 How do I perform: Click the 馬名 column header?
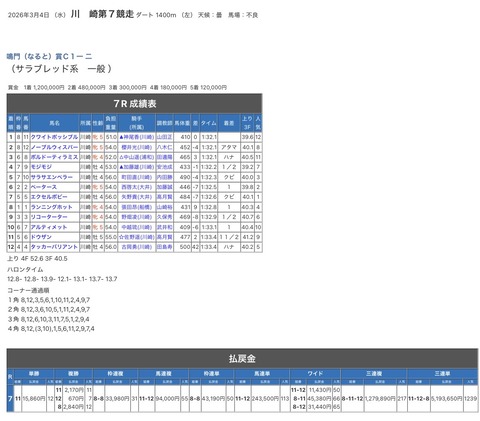[55, 123]
